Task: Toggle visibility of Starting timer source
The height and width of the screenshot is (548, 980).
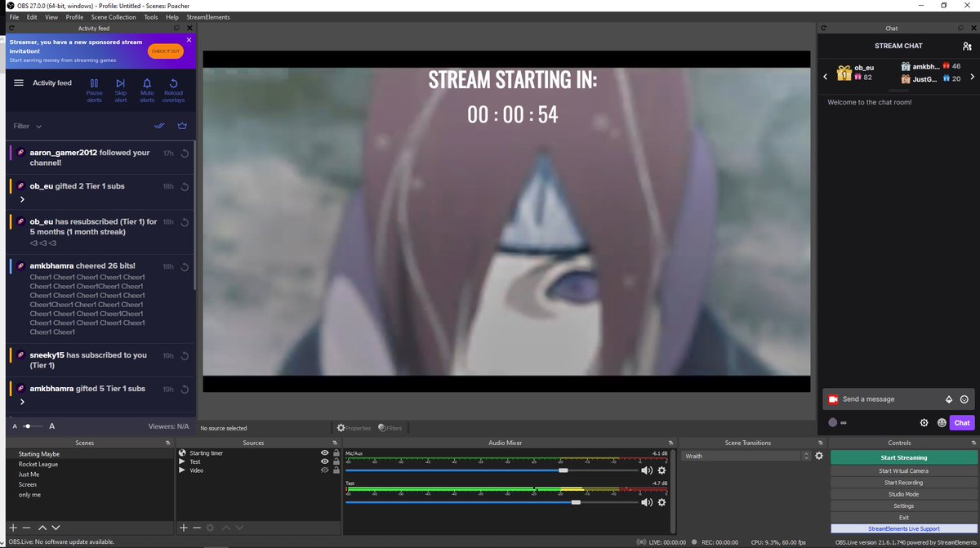Action: point(325,452)
